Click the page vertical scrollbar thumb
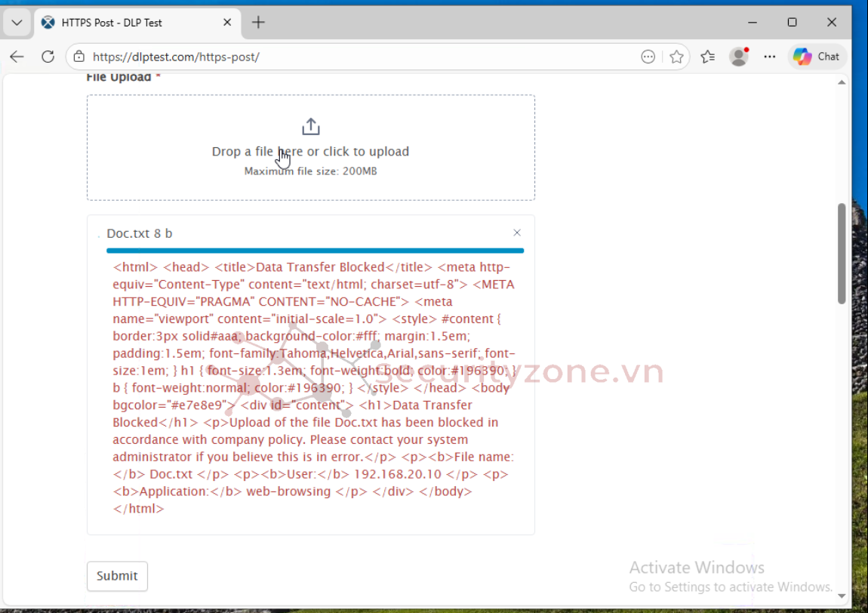Viewport: 868px width, 613px height. tap(842, 253)
